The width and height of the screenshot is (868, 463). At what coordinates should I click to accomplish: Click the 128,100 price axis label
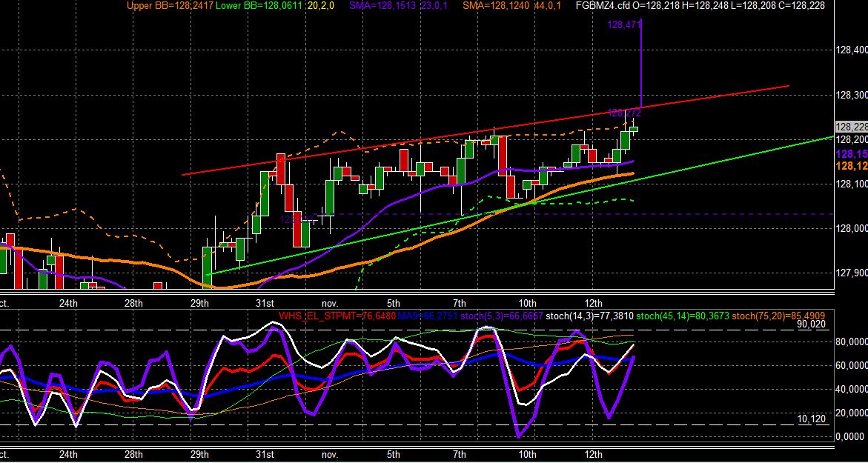click(852, 184)
